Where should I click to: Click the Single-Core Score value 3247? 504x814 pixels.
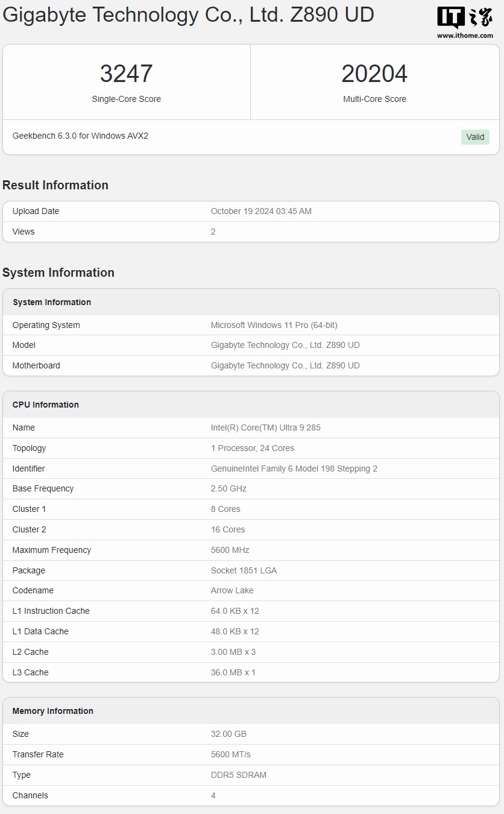click(x=126, y=74)
